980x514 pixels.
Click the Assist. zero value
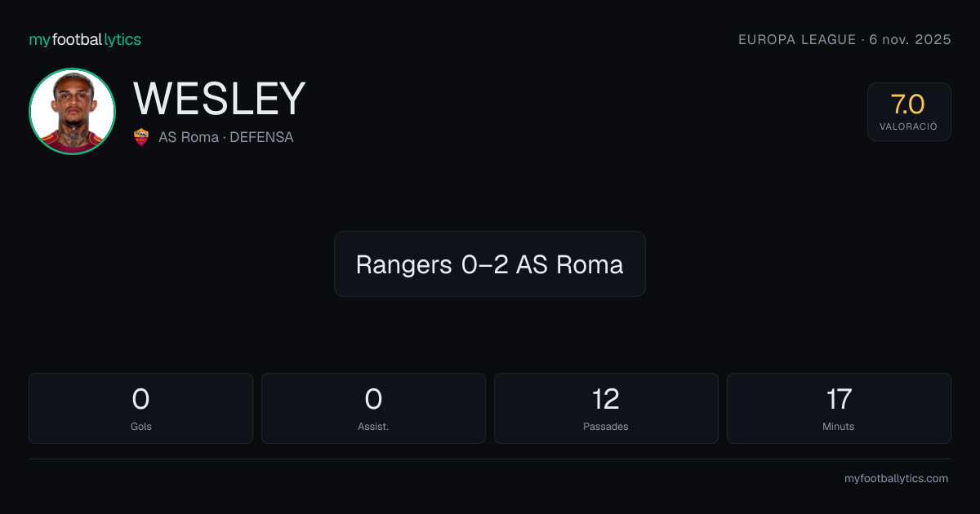(373, 399)
